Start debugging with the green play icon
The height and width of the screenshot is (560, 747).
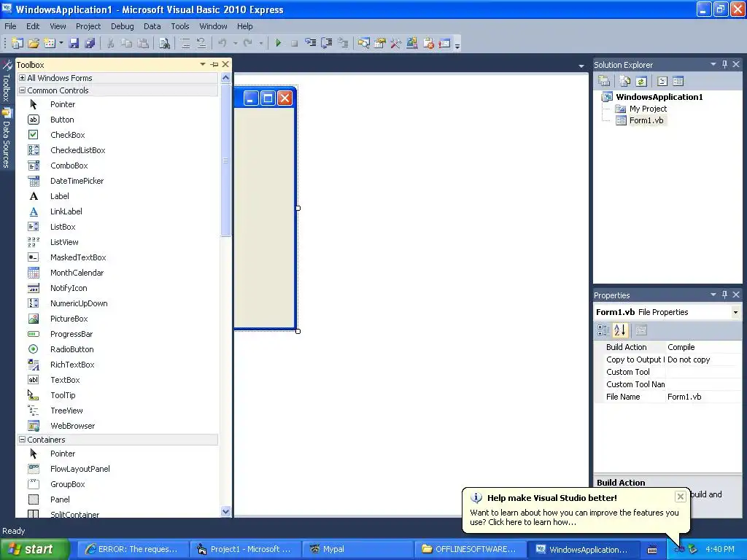click(278, 43)
